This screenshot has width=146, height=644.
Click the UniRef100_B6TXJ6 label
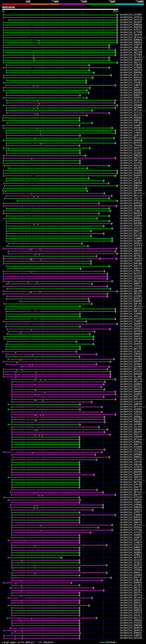tap(131, 196)
